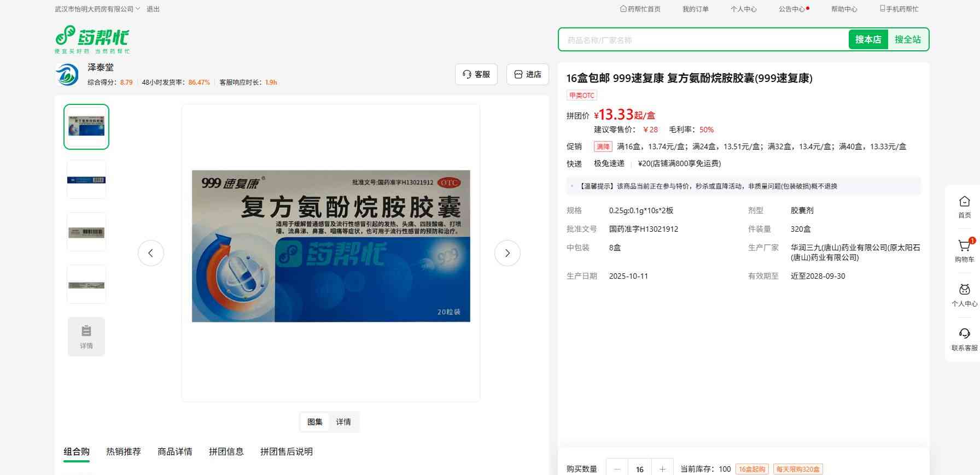Toggle gallery view to 详情
The image size is (980, 475).
[x=343, y=422]
